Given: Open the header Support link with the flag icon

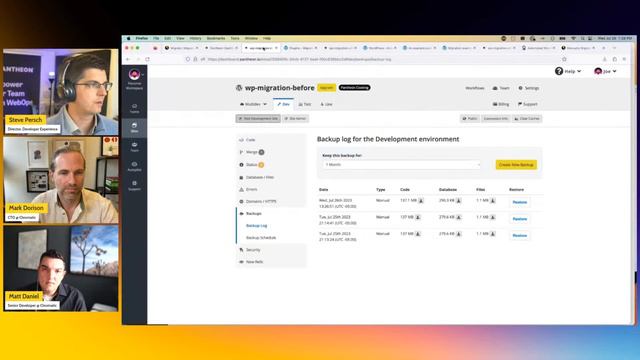Looking at the screenshot, I should [x=528, y=104].
